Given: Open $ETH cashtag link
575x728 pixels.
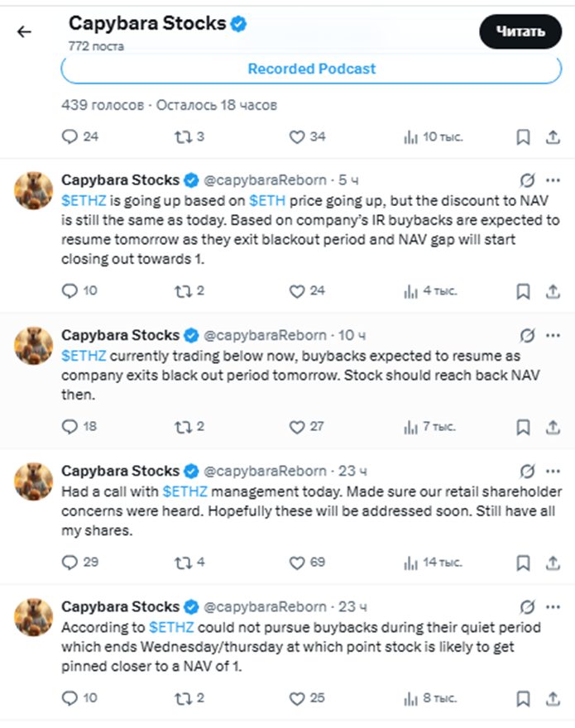Looking at the screenshot, I should click(x=267, y=201).
